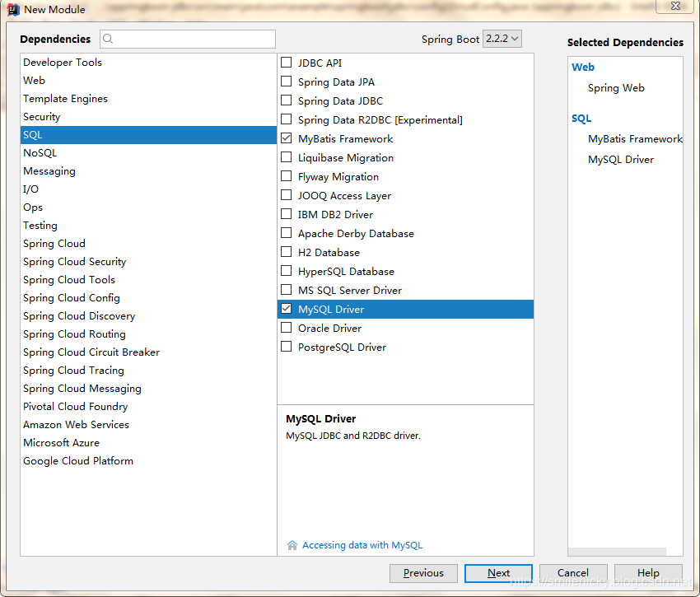Choose the I/O category
Viewport: 700px width, 597px height.
pyautogui.click(x=148, y=189)
